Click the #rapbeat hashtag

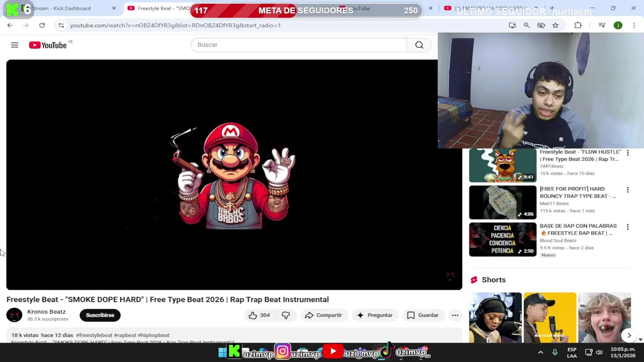(125, 335)
